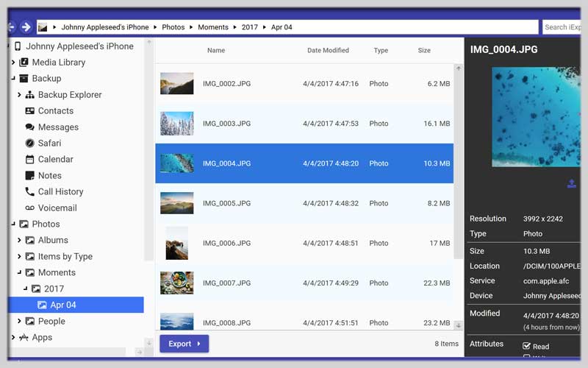Click the Backup Explorer hierarchy icon
Screen dimensions: 588x368
pyautogui.click(x=29, y=95)
